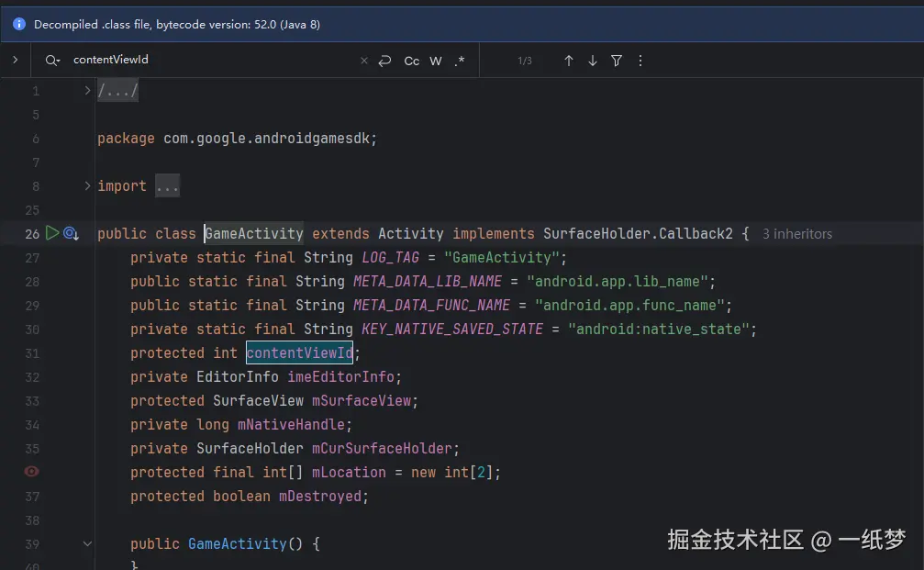Screen dimensions: 924x570
Task: Go to next search occurrence
Action: pyautogui.click(x=593, y=61)
